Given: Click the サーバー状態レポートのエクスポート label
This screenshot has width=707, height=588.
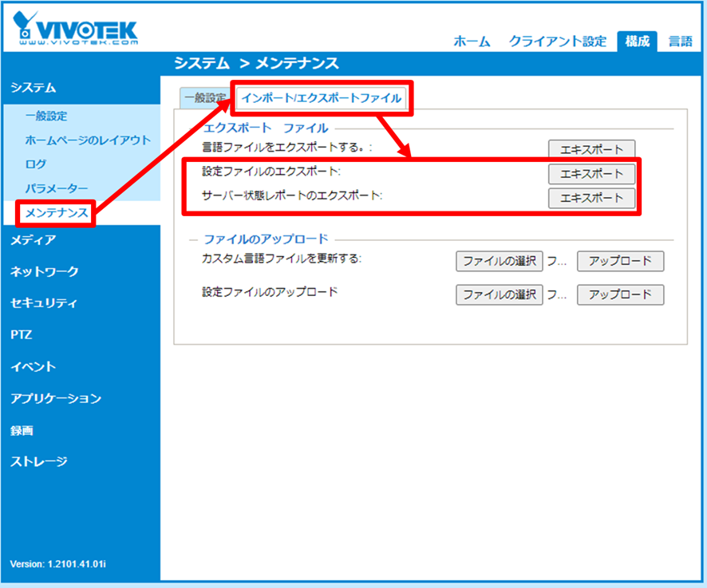Looking at the screenshot, I should [292, 195].
